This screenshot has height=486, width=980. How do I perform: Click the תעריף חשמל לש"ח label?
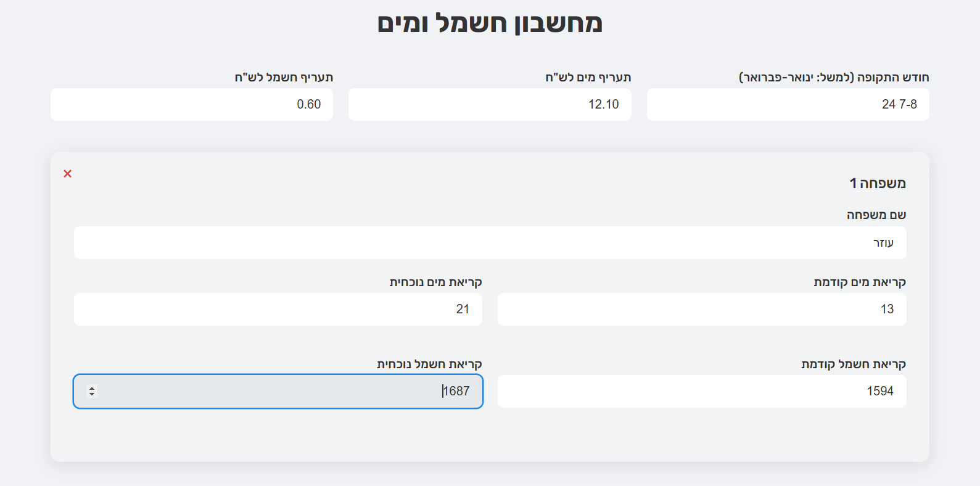[x=284, y=77]
